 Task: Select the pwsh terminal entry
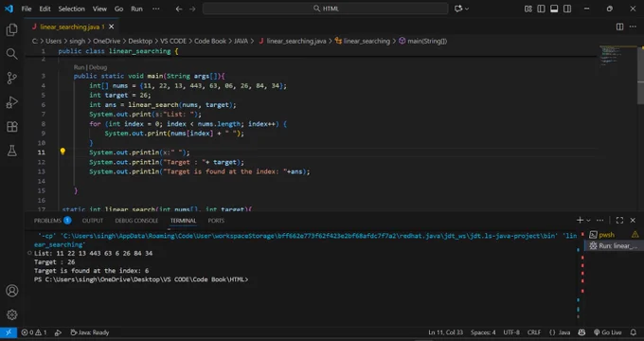point(614,235)
